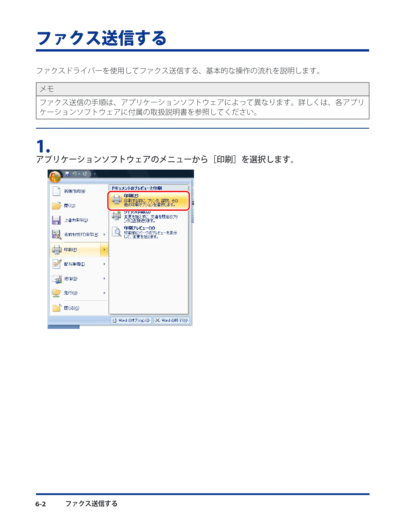
Task: Click the Word の終了(X) button
Action: click(x=172, y=320)
